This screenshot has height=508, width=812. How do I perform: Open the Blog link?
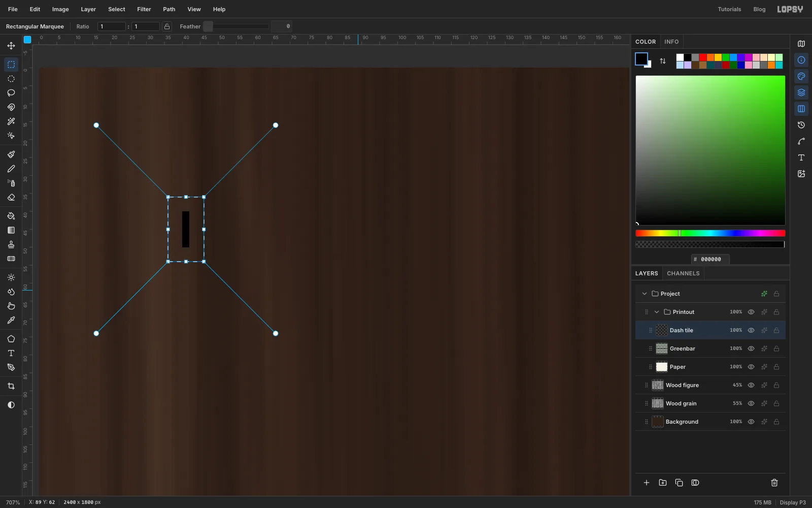tap(759, 9)
